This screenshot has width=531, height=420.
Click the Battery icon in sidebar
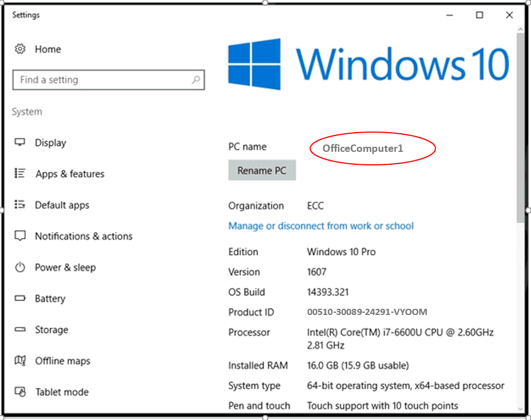[x=20, y=299]
